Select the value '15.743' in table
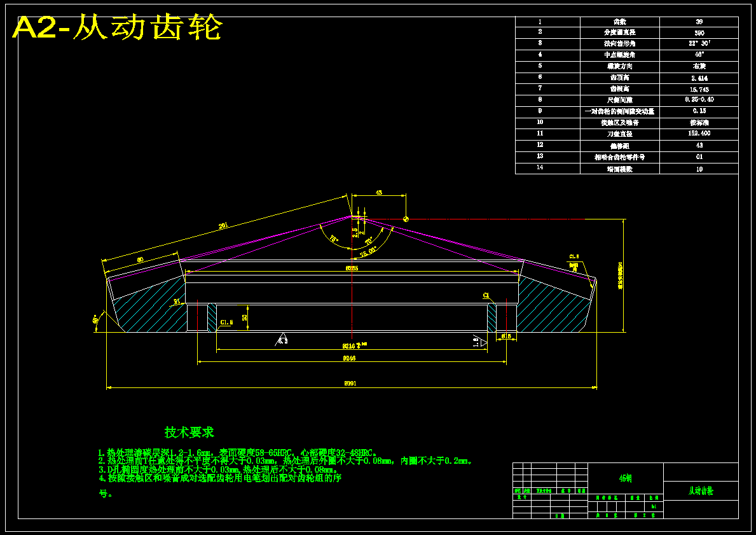Viewport: 756px width, 535px height. tap(699, 89)
